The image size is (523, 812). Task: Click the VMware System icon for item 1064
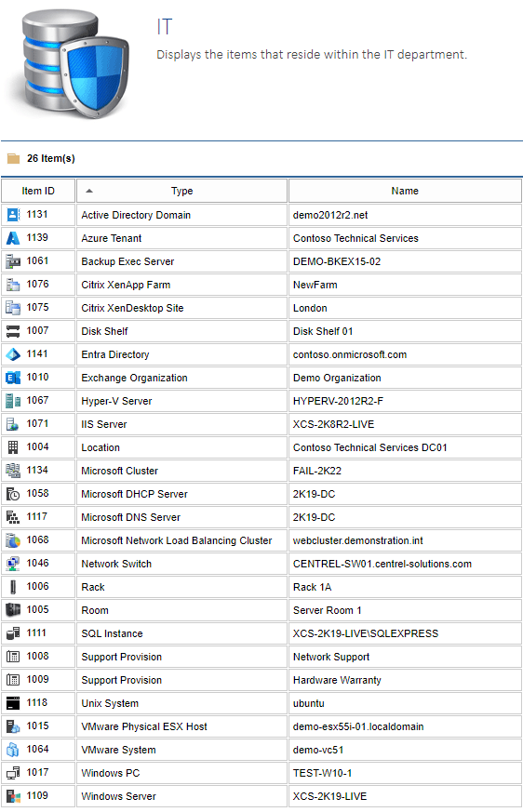coord(13,751)
